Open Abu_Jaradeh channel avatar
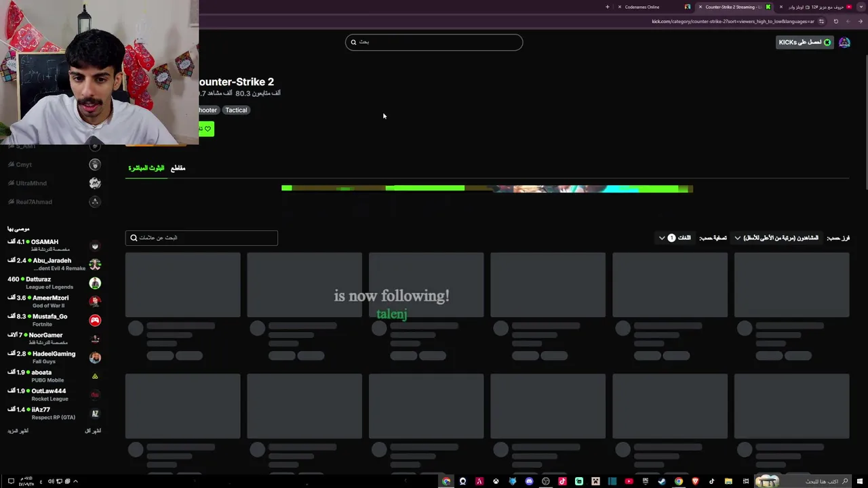The height and width of the screenshot is (488, 868). pos(95,264)
